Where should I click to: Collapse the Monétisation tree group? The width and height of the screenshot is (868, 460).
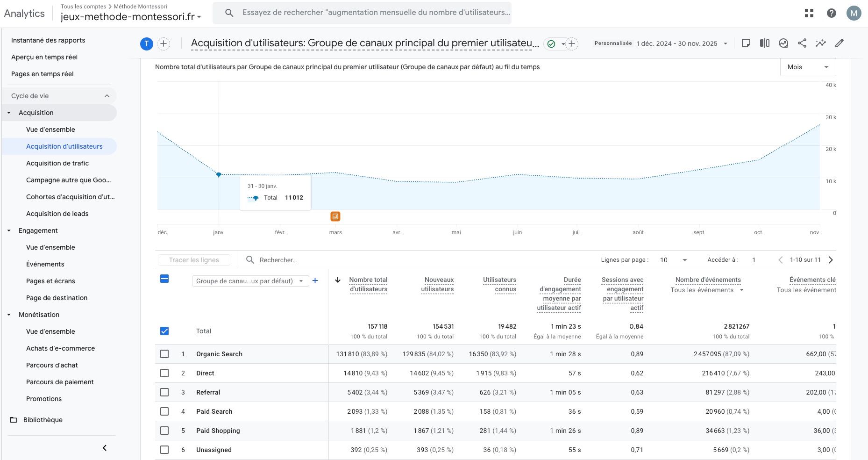point(9,315)
